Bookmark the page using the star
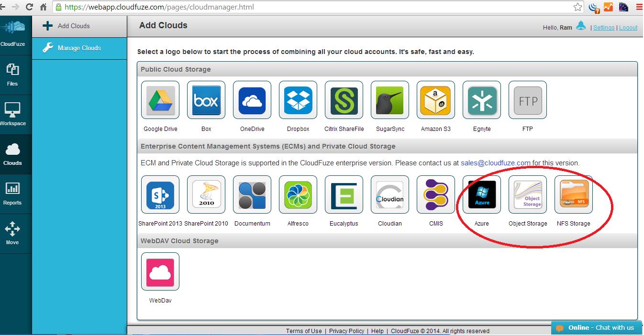 [577, 7]
